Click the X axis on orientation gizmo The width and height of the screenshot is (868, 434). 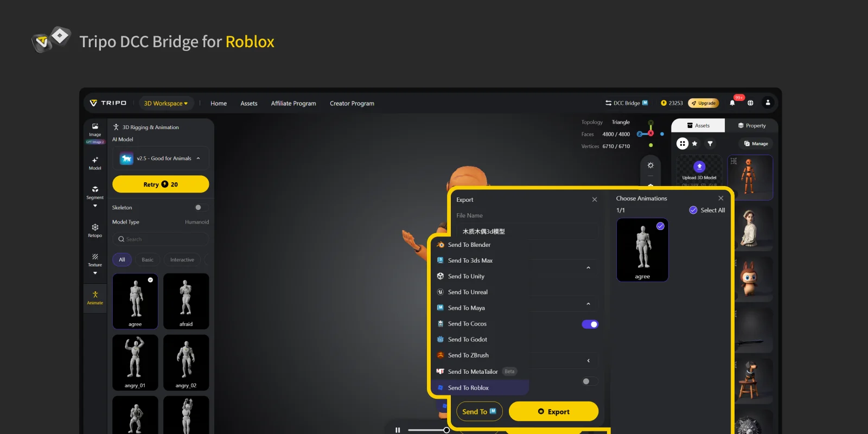tap(650, 133)
